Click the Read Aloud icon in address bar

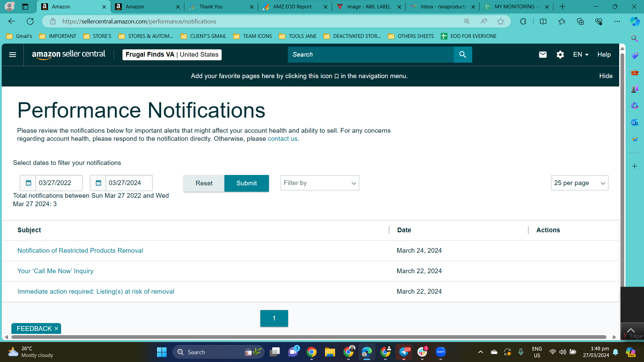click(484, 21)
